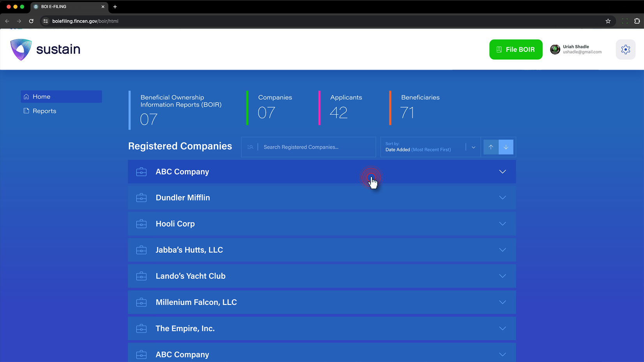Click the Home sidebar house icon

tap(26, 97)
